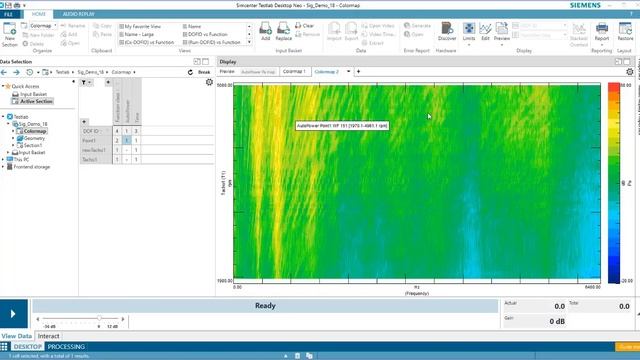Click the Point1 row header
This screenshot has width=640, height=360.
(x=96, y=140)
